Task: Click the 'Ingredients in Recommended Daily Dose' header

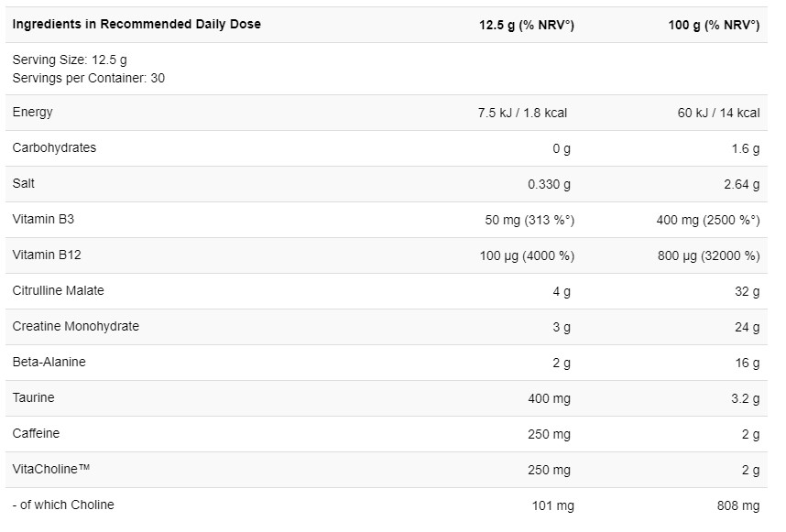Action: coord(136,25)
